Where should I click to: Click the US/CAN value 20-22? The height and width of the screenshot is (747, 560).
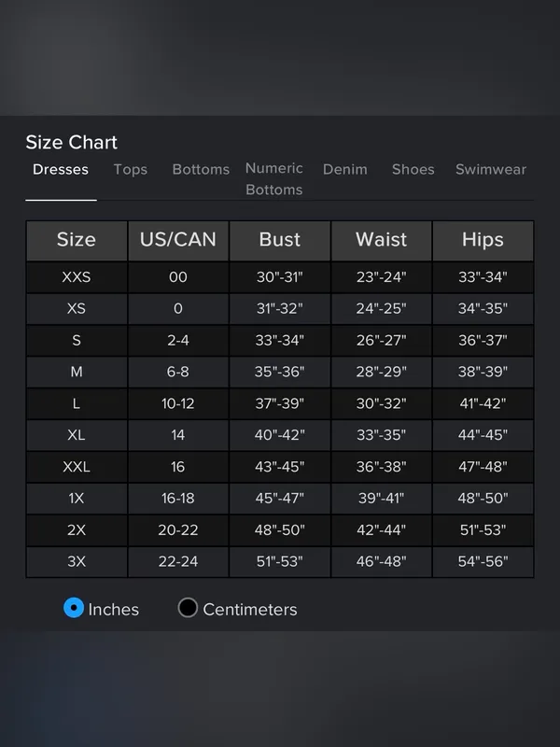pos(178,530)
